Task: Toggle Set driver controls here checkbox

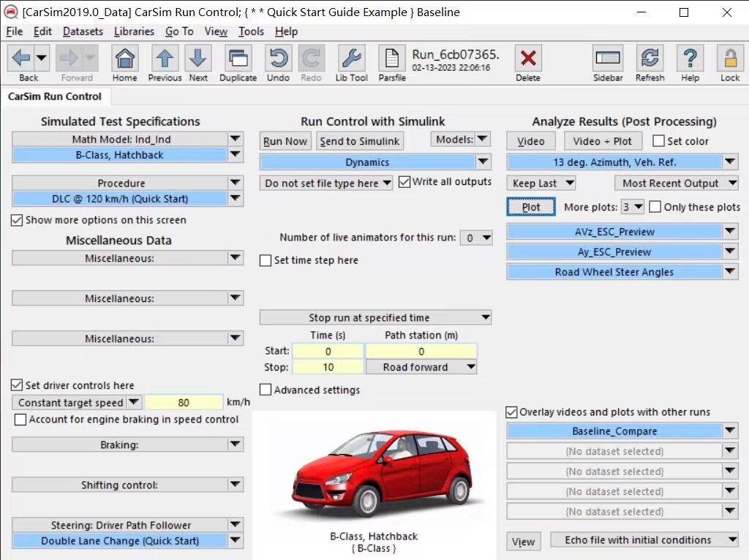Action: [17, 385]
